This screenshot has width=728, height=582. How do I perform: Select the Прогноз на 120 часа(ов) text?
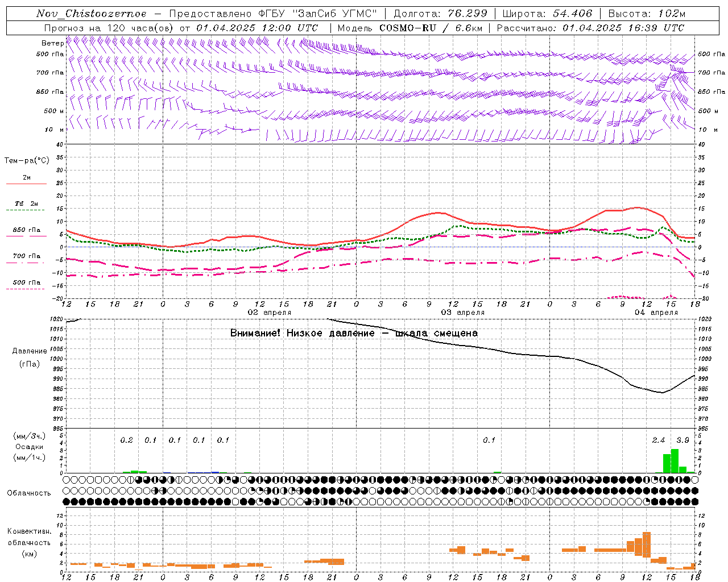click(109, 28)
